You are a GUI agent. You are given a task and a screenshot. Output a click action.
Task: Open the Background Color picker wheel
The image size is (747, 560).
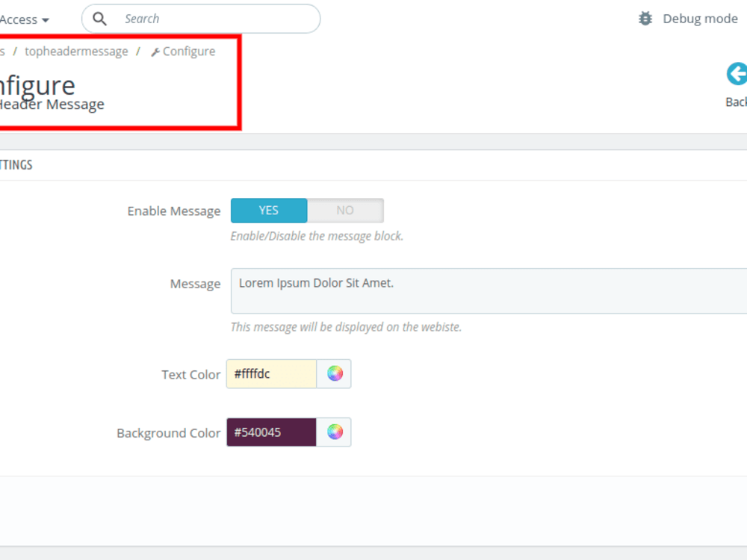pos(334,432)
